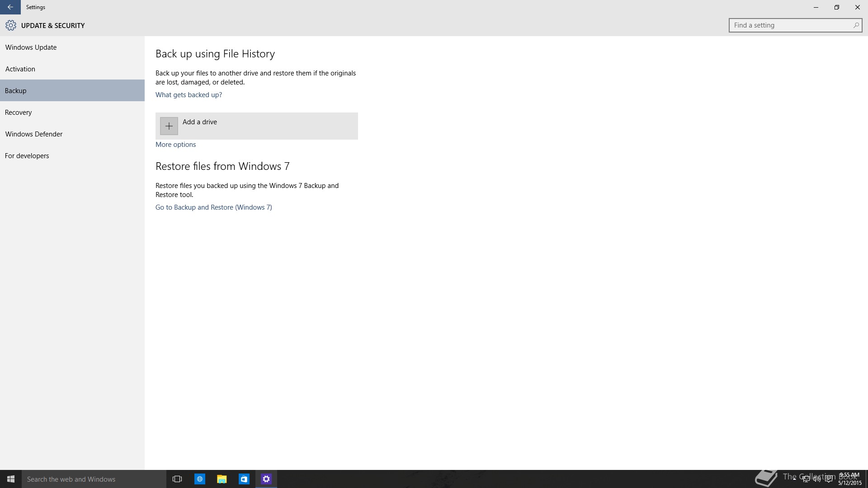Go back using the Settings back arrow

pyautogui.click(x=10, y=7)
